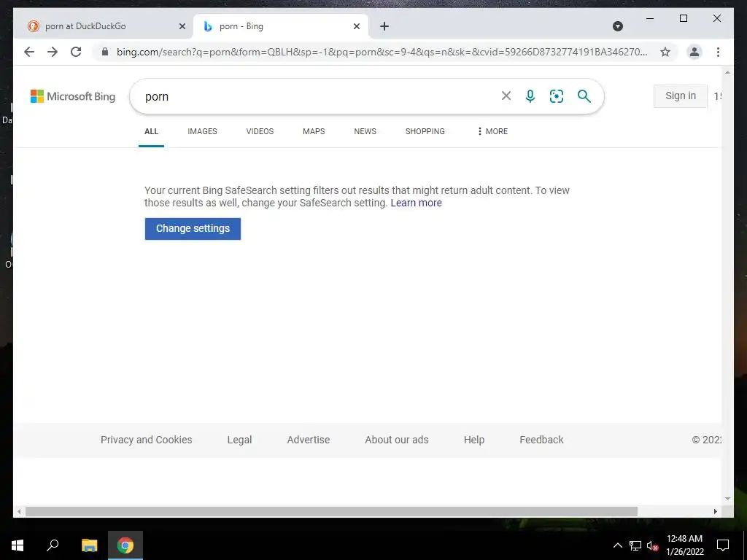
Task: Show hidden system tray icons
Action: (617, 545)
